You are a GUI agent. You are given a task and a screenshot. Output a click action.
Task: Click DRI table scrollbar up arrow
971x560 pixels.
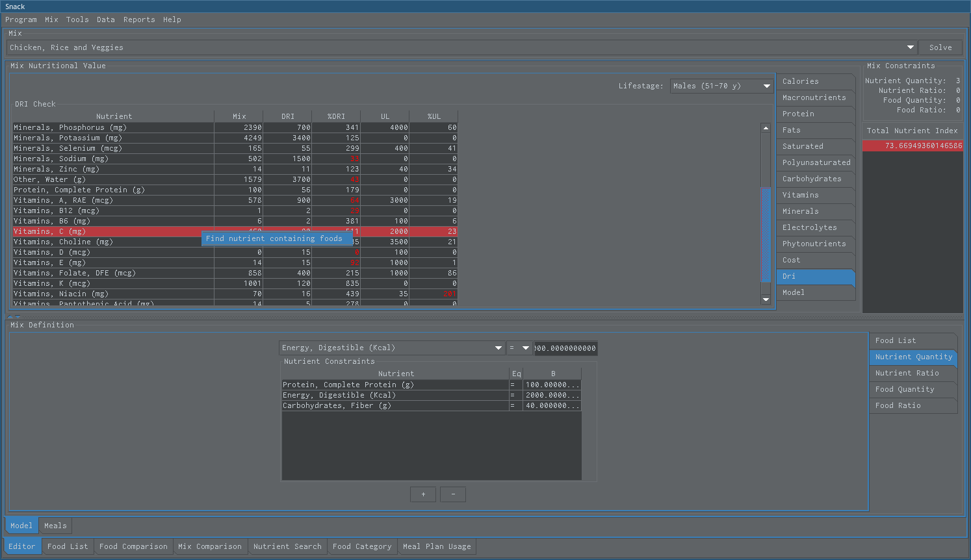click(x=766, y=128)
